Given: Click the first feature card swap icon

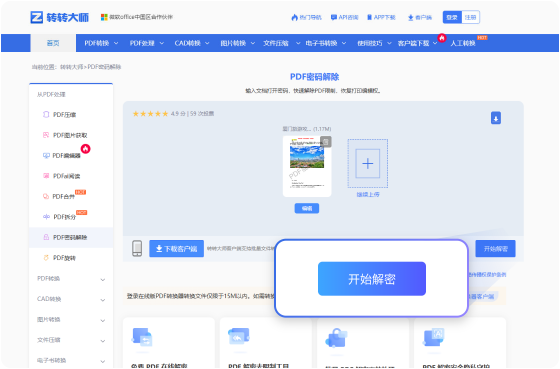Looking at the screenshot, I should coord(143,337).
